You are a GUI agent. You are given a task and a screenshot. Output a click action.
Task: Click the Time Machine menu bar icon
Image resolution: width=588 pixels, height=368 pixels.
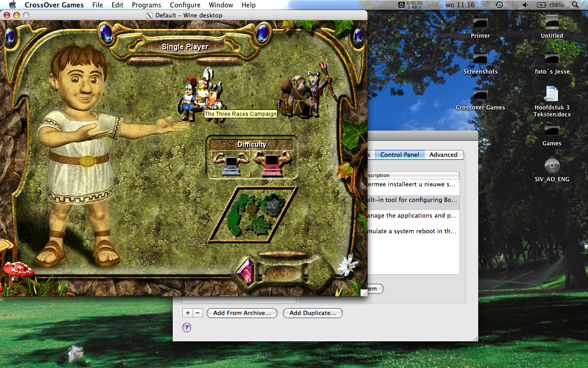[x=499, y=5]
